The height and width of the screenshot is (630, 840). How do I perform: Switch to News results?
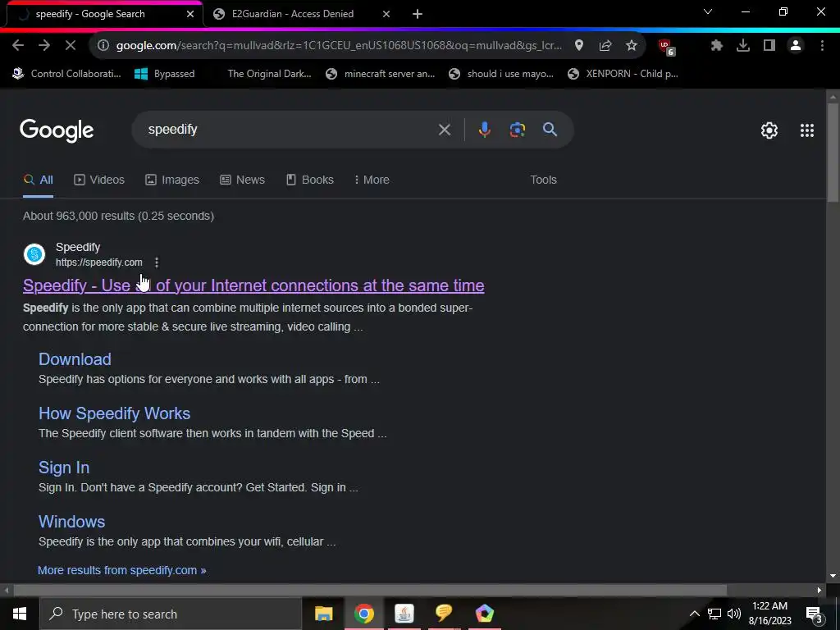click(242, 180)
